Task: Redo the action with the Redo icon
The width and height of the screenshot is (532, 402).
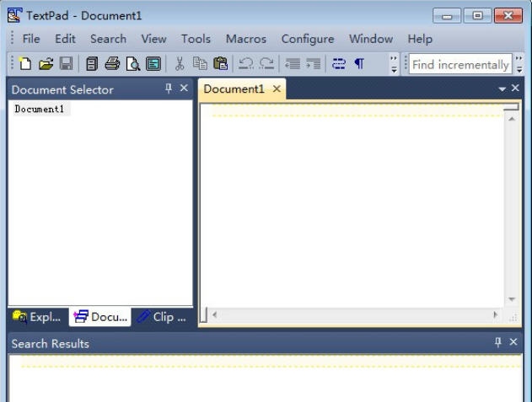Action: (x=266, y=64)
